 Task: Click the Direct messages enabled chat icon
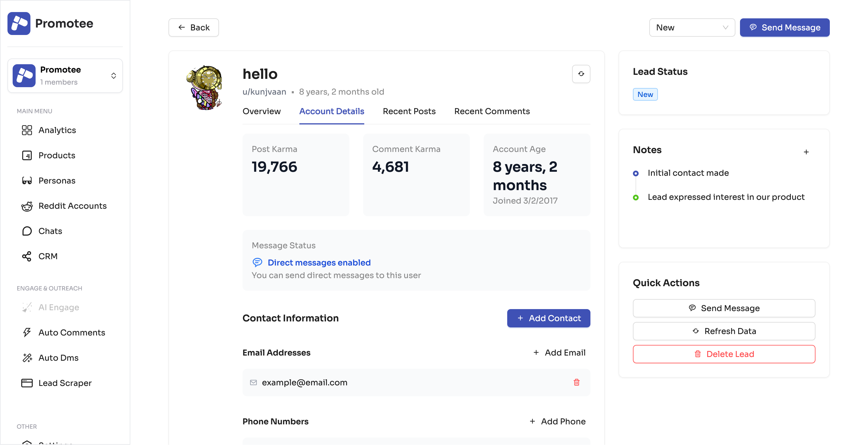pyautogui.click(x=257, y=263)
